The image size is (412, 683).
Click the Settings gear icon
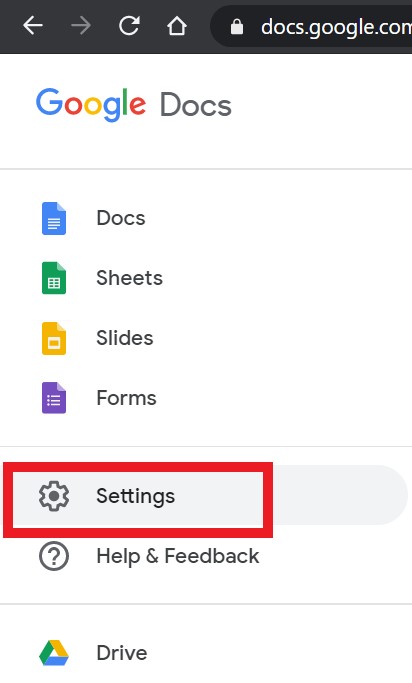pos(54,496)
